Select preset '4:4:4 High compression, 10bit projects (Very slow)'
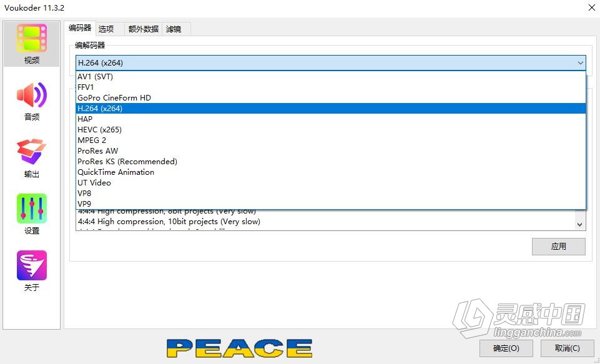 (x=325, y=222)
